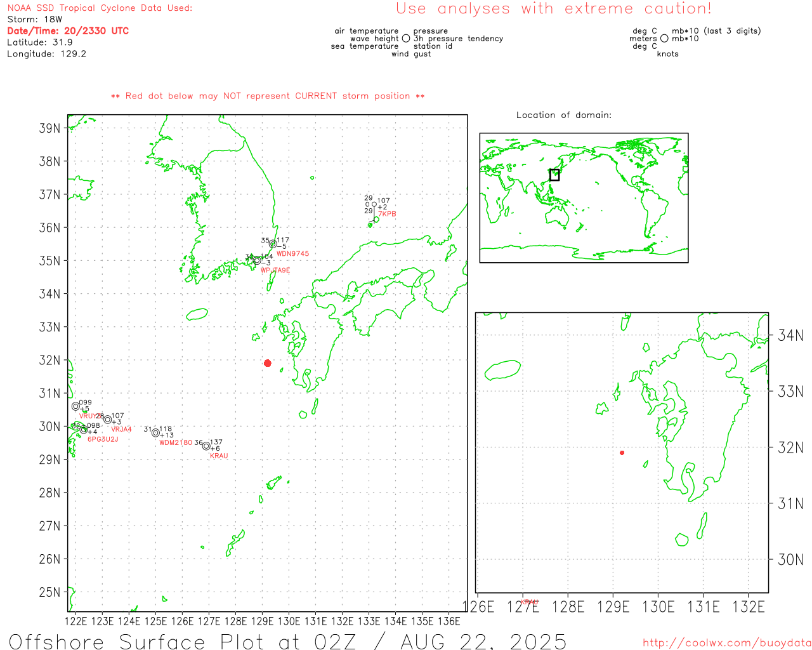Image resolution: width=812 pixels, height=650 pixels.
Task: Click the zoomed Kyushu inset map
Action: pos(622,453)
